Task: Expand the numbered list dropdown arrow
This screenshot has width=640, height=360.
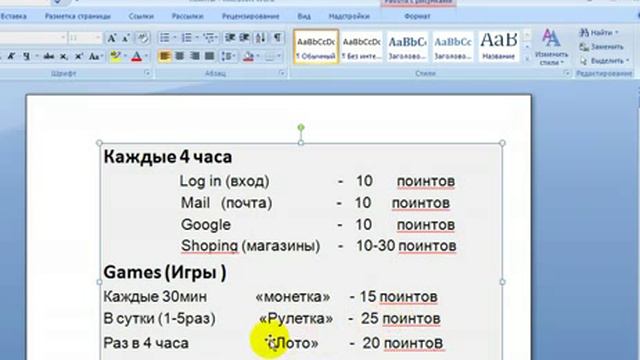Action: tap(197, 38)
